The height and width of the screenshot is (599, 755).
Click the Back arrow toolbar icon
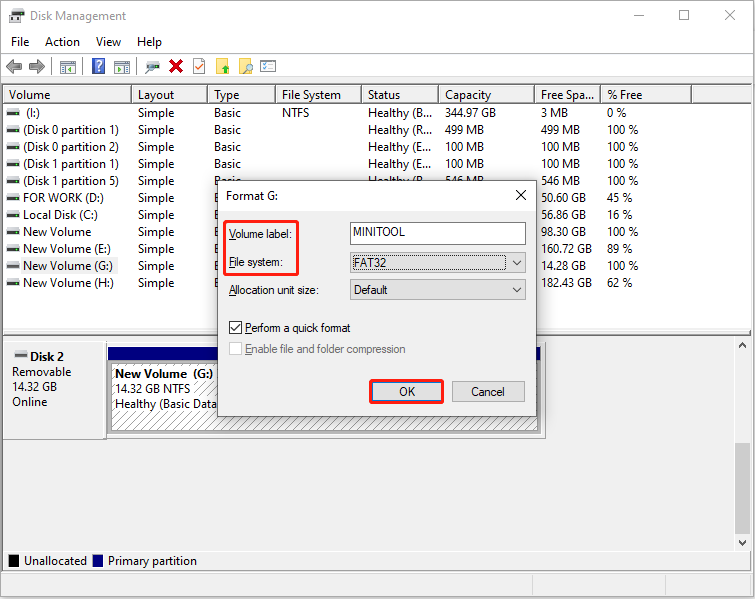point(14,66)
